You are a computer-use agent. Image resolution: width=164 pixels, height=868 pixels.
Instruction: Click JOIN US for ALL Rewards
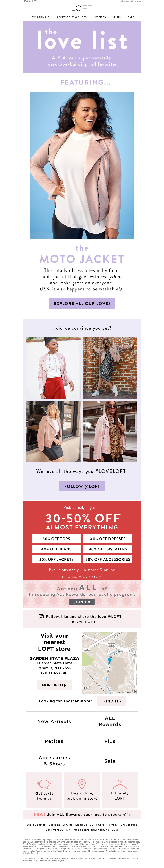[82, 602]
